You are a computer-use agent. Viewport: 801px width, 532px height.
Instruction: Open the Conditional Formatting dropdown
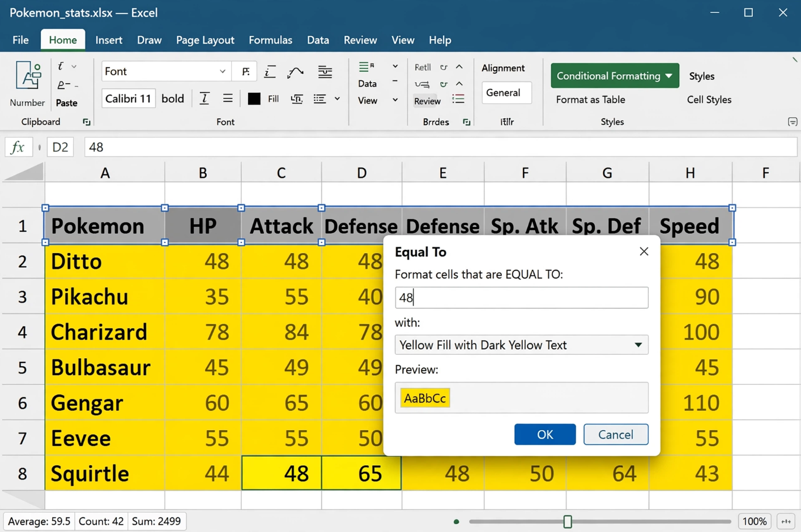pyautogui.click(x=615, y=76)
